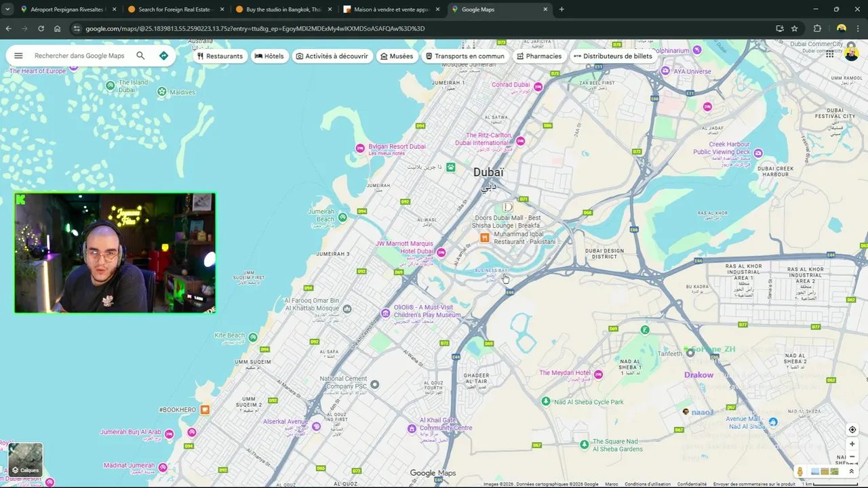Click the Madinat Jumeirah pin

pos(162,466)
